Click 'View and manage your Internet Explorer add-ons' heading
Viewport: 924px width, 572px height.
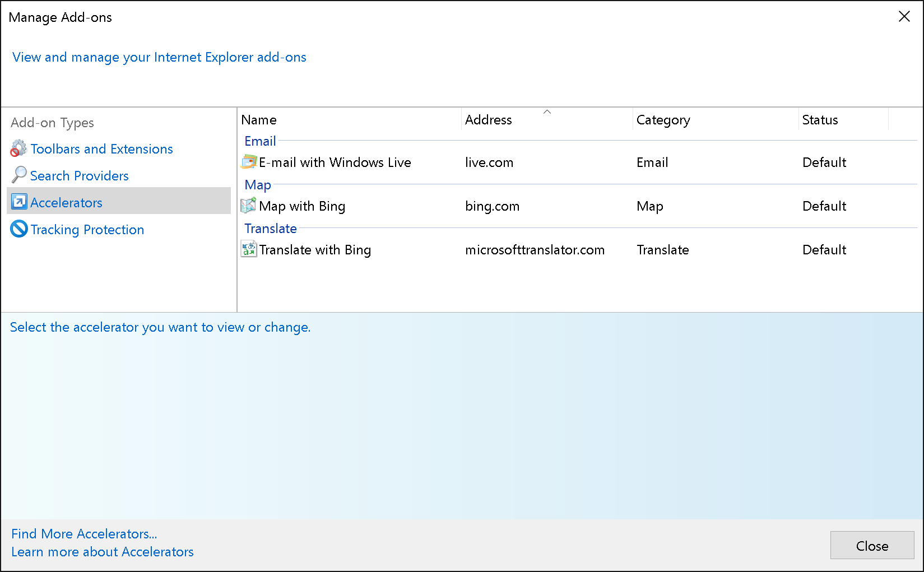159,57
